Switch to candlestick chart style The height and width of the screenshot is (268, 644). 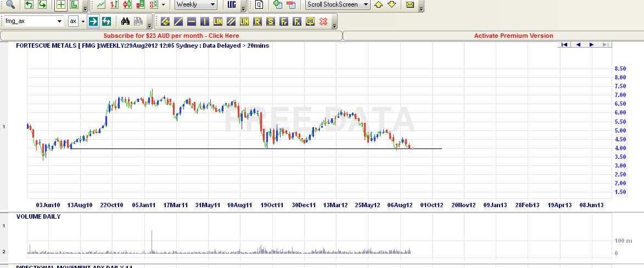tap(127, 4)
